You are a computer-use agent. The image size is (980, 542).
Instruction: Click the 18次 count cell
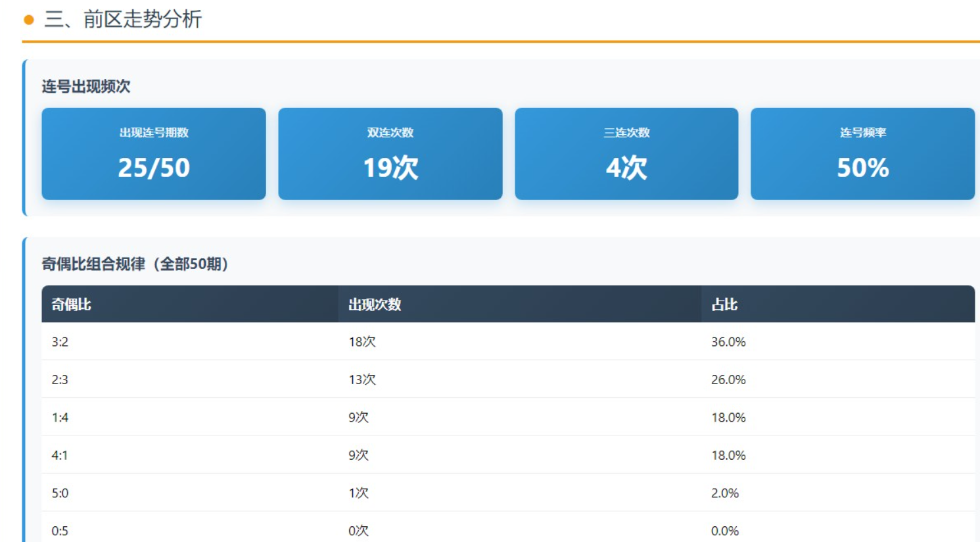[x=362, y=342]
